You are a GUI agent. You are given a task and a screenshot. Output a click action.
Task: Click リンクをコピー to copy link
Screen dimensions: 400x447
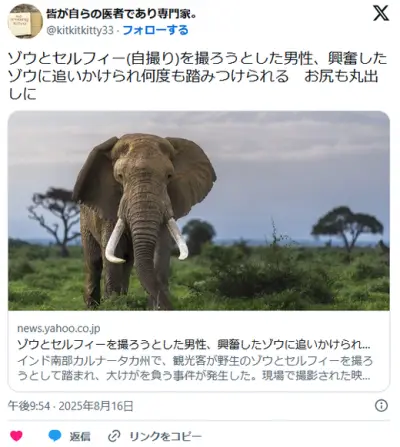(x=165, y=436)
